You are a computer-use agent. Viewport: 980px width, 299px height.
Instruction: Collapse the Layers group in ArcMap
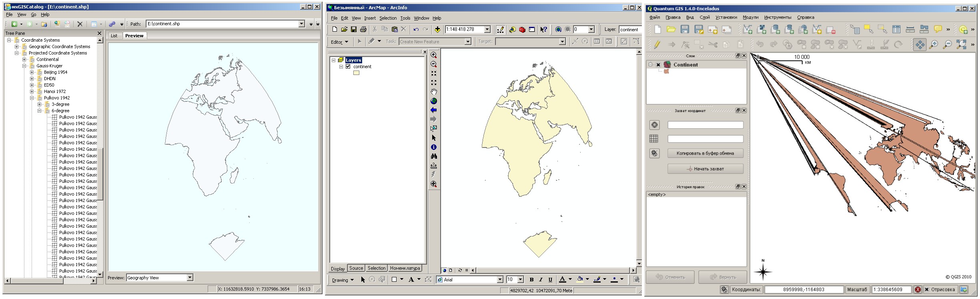[x=333, y=60]
